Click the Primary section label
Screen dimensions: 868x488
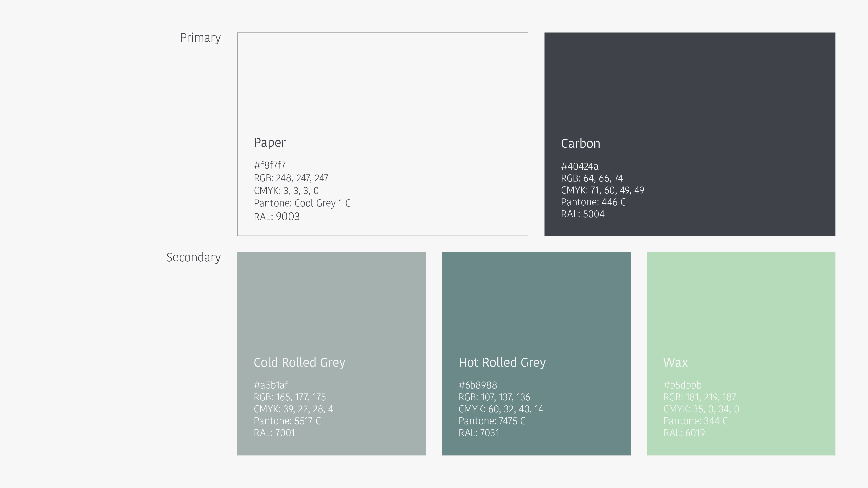pos(201,38)
